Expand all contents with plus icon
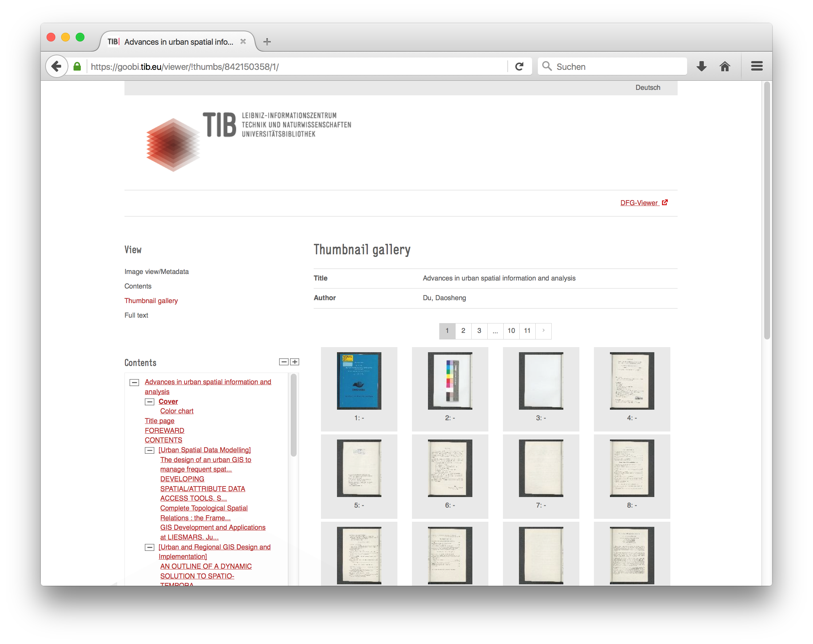The width and height of the screenshot is (813, 644). coord(294,362)
